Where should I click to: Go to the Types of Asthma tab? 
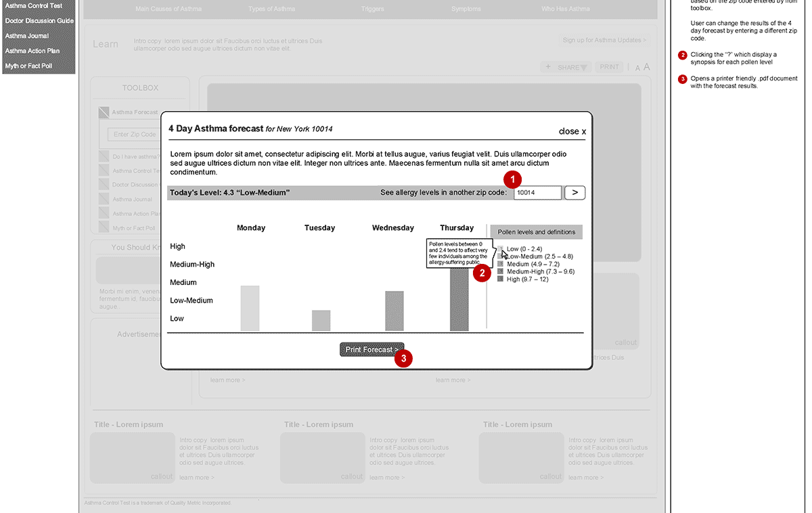(271, 9)
